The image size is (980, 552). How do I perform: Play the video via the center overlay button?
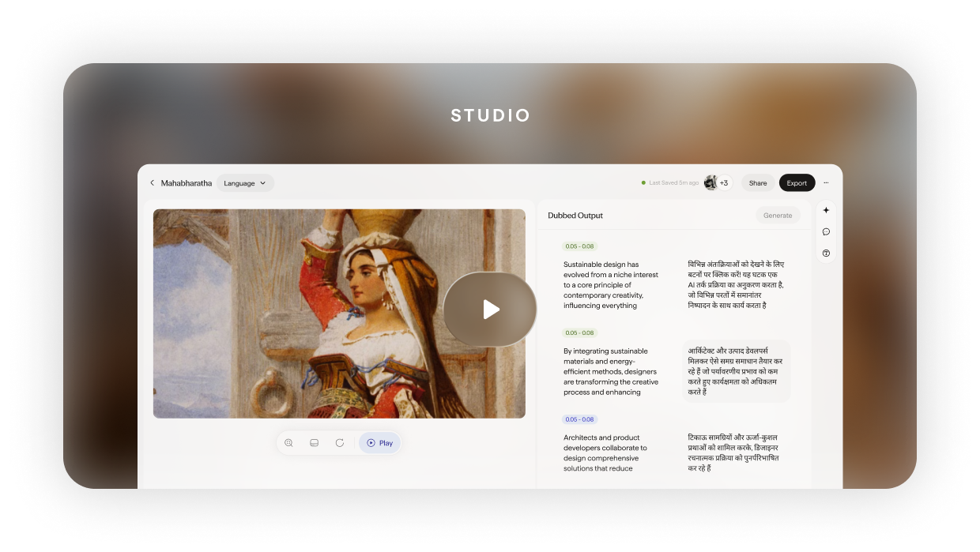click(490, 310)
